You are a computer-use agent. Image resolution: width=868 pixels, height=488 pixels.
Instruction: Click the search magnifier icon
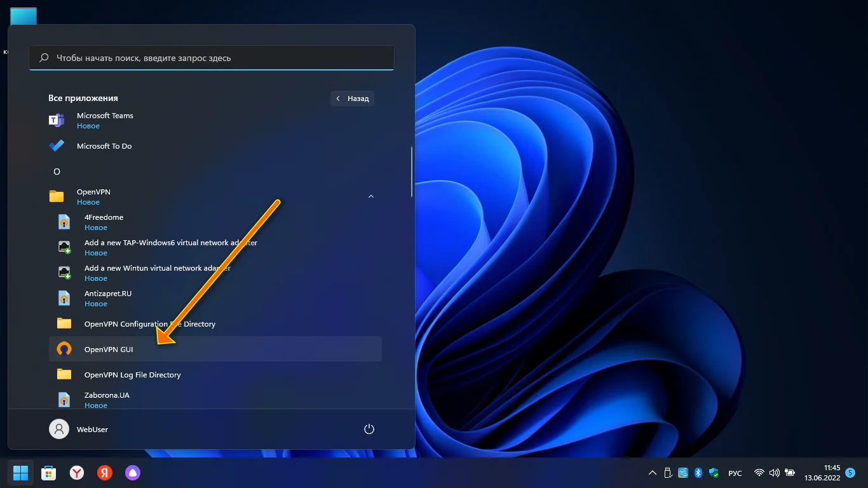click(x=44, y=58)
